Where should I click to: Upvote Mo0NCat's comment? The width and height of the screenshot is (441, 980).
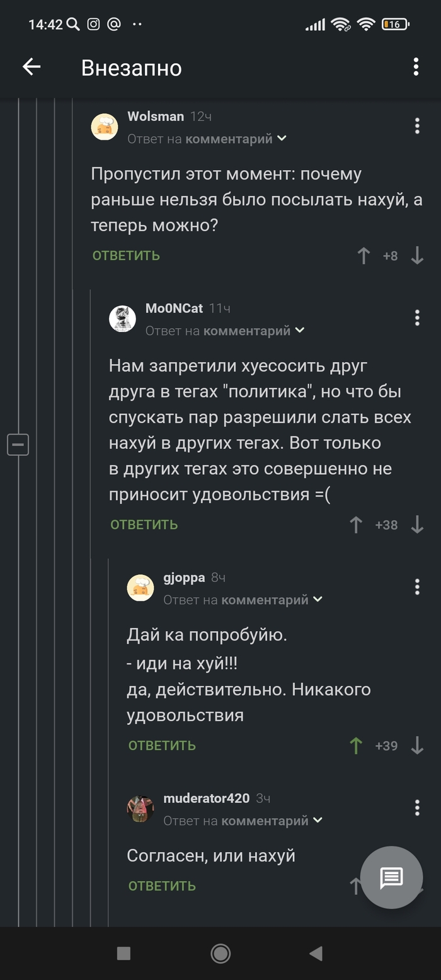pos(356,525)
